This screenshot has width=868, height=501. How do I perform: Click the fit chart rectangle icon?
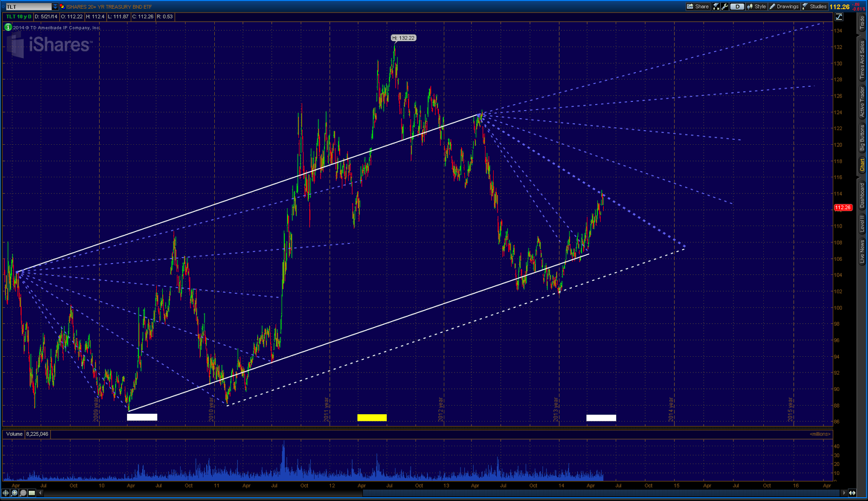[31, 493]
